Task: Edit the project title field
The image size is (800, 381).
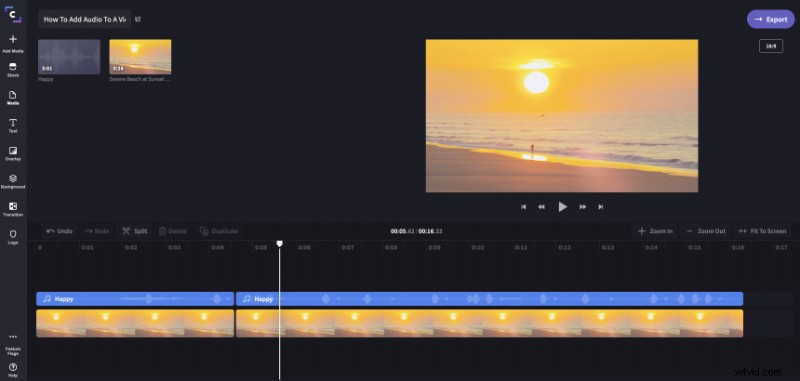Action: [x=84, y=19]
